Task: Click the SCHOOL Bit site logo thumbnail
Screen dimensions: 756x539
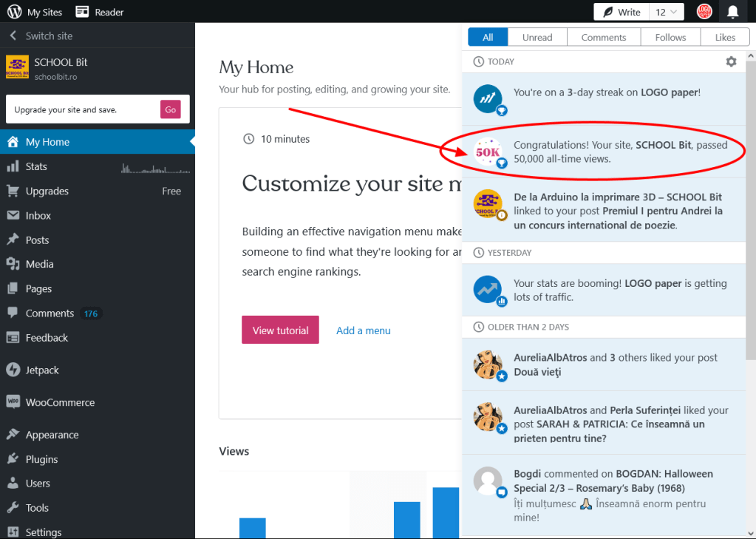Action: [17, 67]
